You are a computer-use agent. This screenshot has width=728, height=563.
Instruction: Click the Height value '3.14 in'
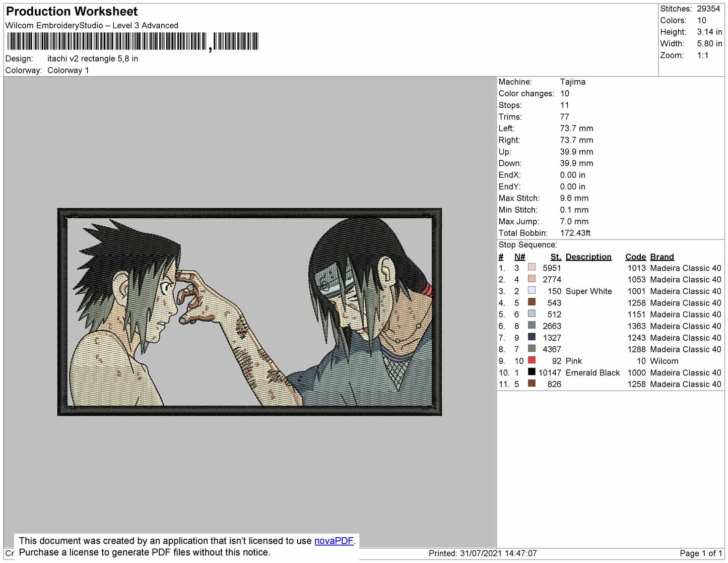[709, 32]
